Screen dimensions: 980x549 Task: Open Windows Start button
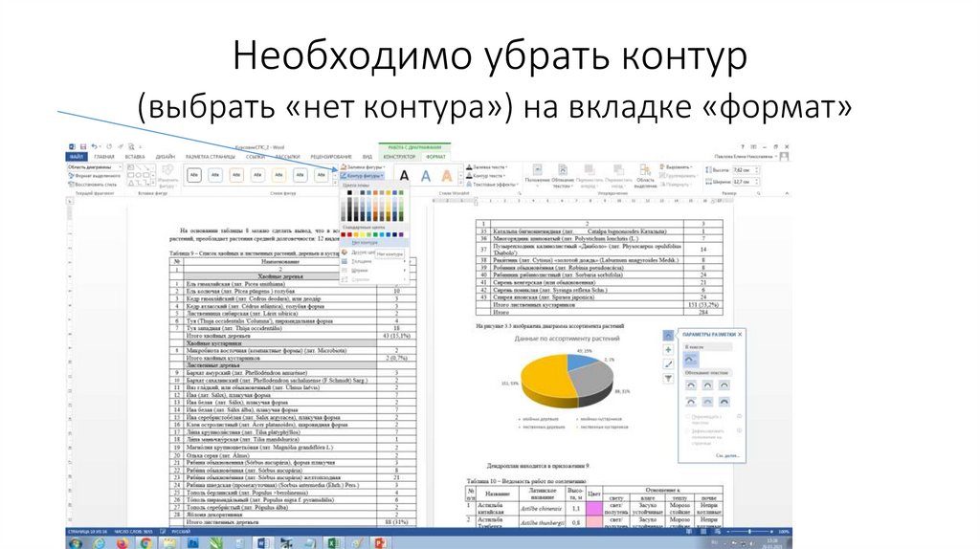(76, 542)
